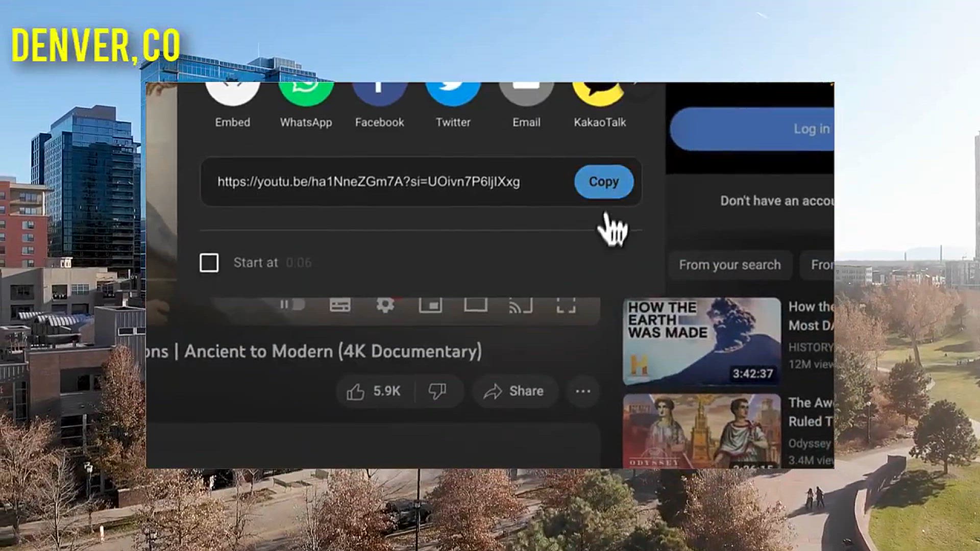This screenshot has width=980, height=551.
Task: Copy the share link
Action: [x=604, y=182]
